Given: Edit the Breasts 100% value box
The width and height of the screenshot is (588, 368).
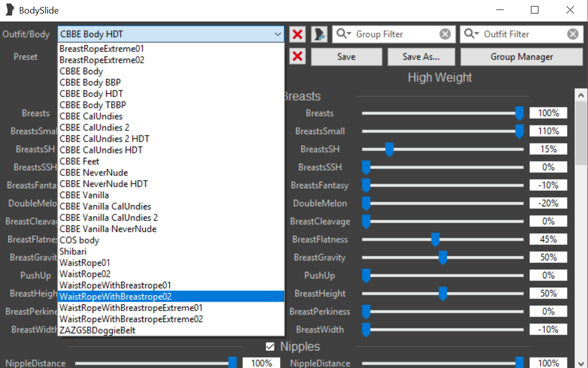Looking at the screenshot, I should 548,113.
